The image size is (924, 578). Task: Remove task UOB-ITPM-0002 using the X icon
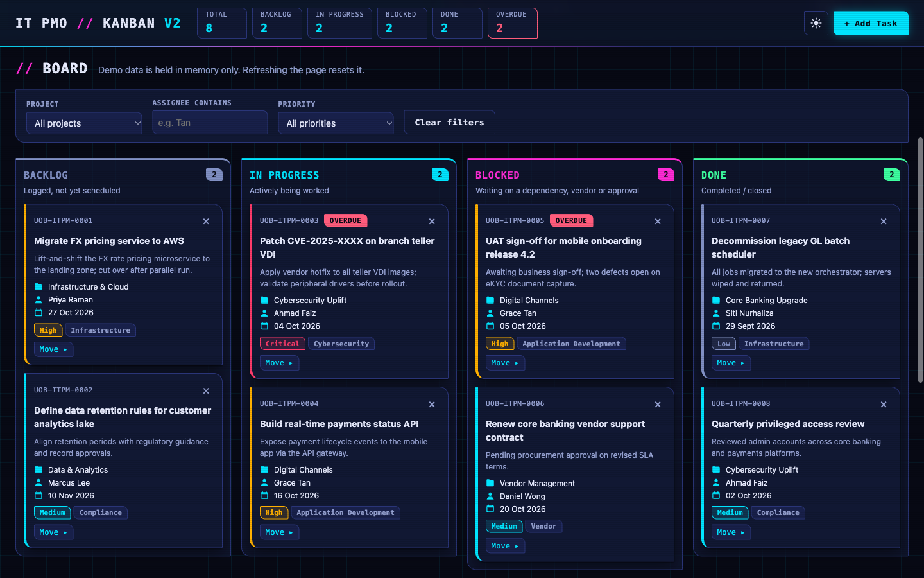point(206,391)
